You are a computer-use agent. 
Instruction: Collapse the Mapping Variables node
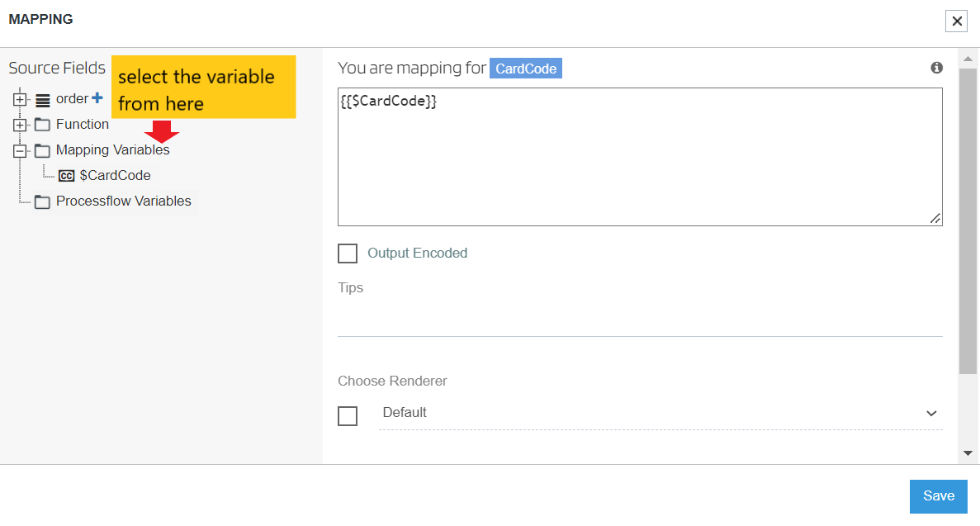(21, 151)
